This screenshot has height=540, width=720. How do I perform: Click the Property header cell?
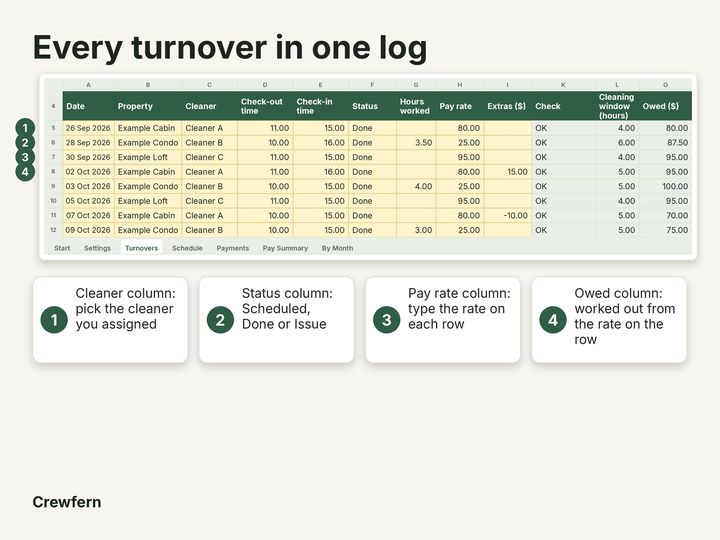[148, 106]
